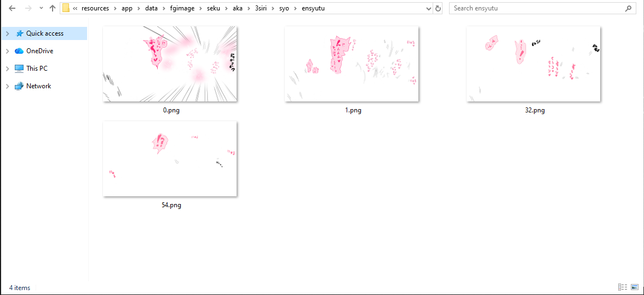Click the folder icon in address bar
The image size is (644, 295).
(66, 8)
